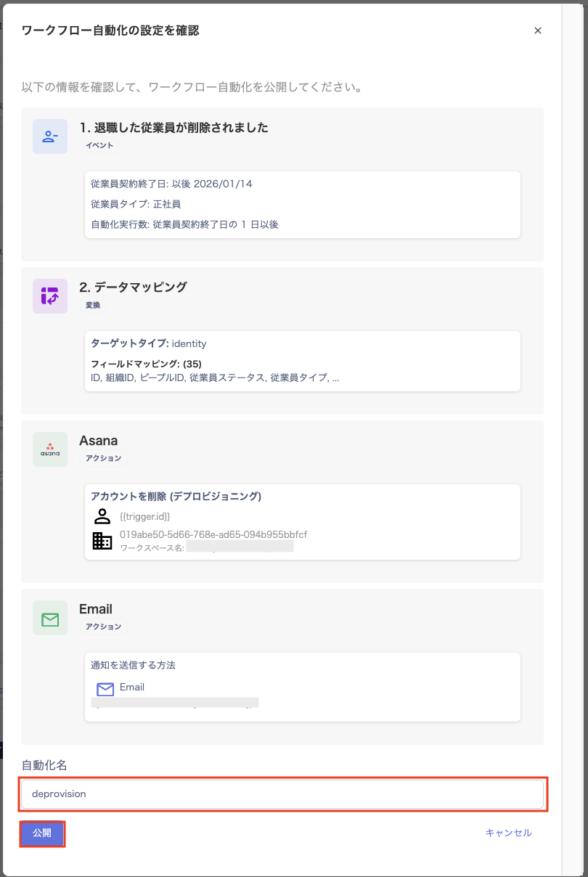Click the 退職した従業員が削除されました heading

(173, 128)
